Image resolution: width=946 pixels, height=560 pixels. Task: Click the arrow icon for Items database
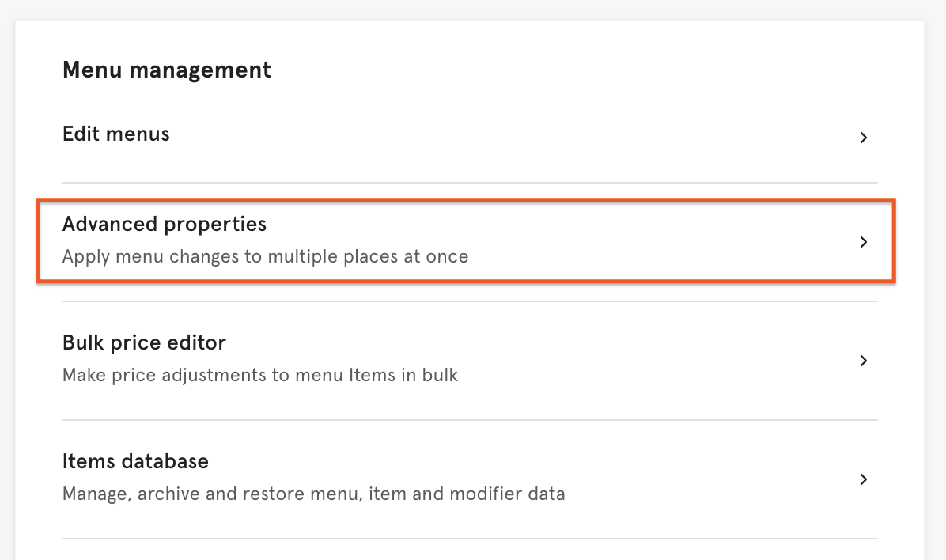click(x=864, y=479)
